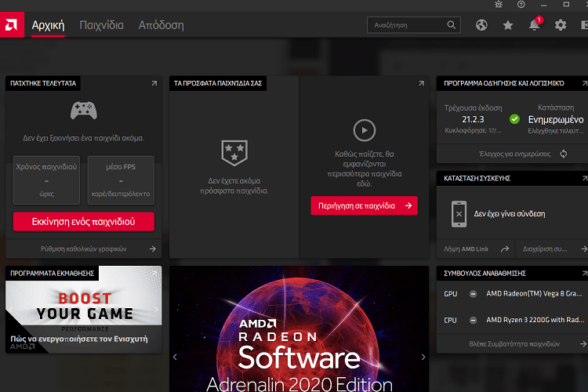588x392 pixels.
Task: Open favorites star icon
Action: [x=508, y=25]
